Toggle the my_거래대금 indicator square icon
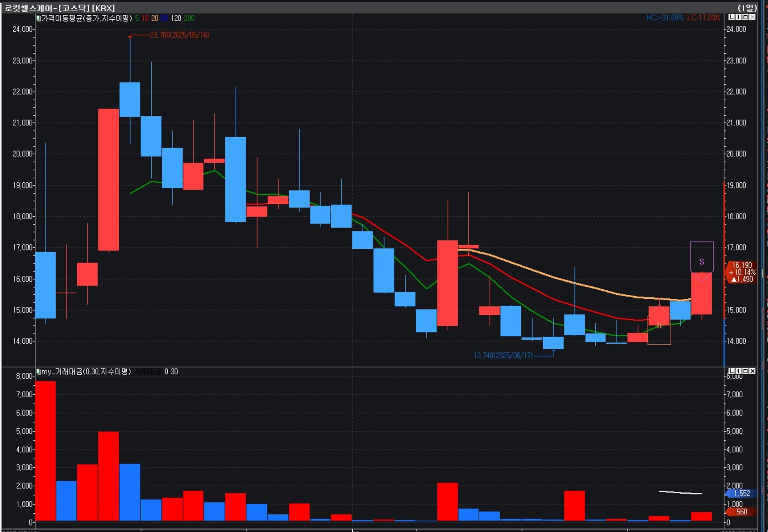The image size is (768, 532). point(38,372)
